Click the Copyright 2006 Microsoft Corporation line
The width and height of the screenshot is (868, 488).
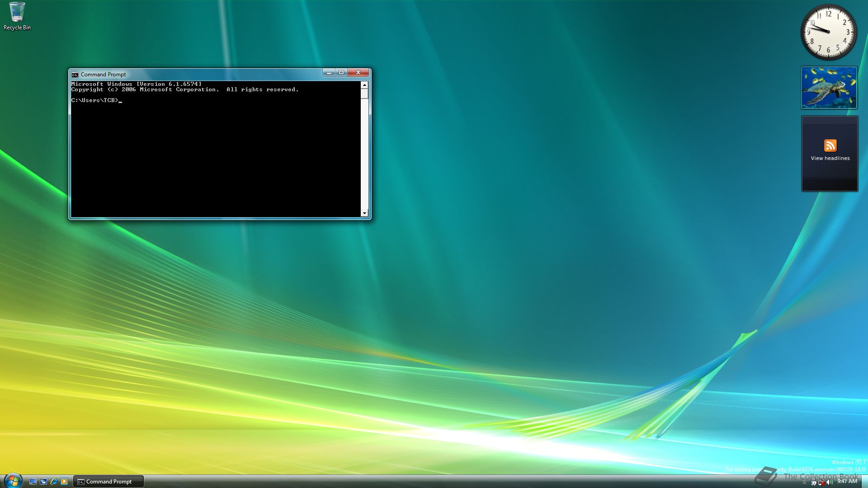pos(185,89)
